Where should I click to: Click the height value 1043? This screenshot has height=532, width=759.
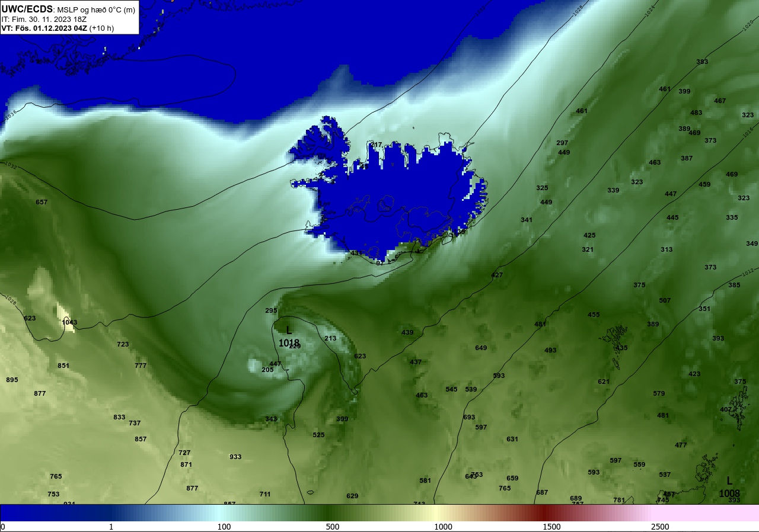click(69, 322)
